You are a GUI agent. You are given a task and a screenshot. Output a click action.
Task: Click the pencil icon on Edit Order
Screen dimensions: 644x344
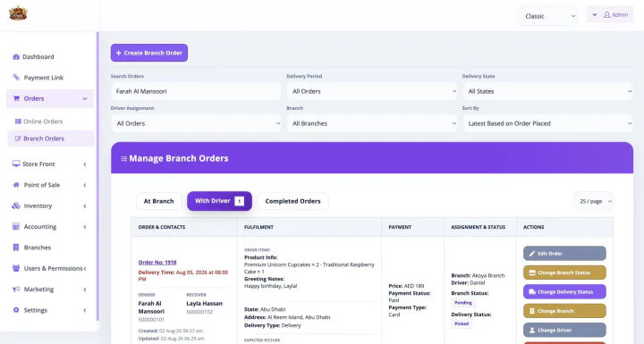[532, 254]
